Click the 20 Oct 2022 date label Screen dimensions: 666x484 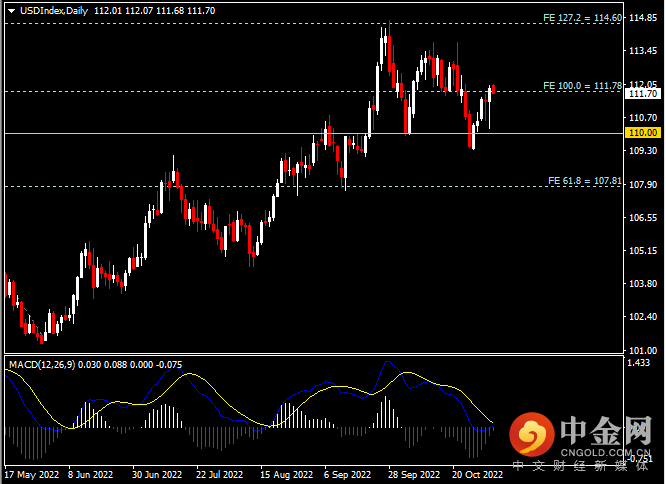[x=477, y=475]
